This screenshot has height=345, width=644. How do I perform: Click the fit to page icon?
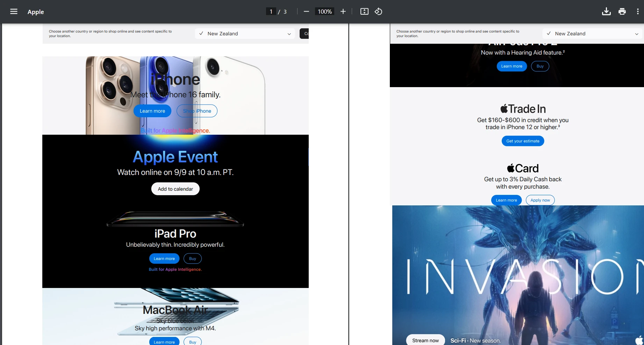[x=364, y=12]
